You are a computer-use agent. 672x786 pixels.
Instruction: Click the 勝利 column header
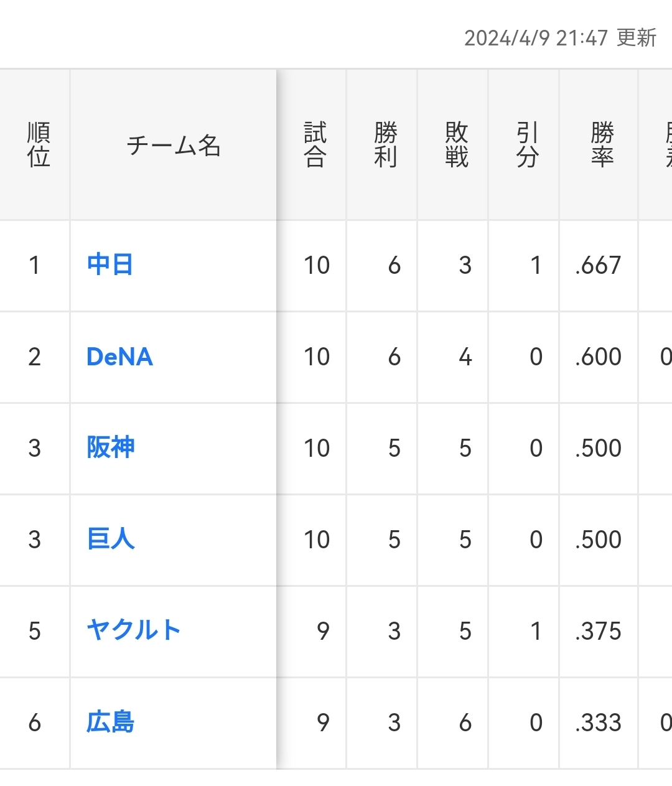[x=385, y=145]
